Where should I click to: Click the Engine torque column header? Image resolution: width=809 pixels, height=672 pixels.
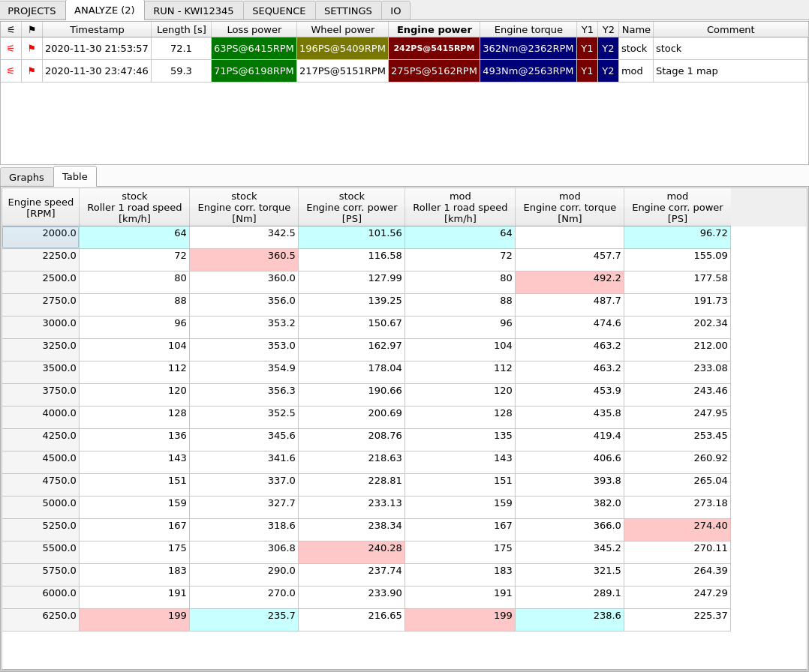[x=528, y=29]
